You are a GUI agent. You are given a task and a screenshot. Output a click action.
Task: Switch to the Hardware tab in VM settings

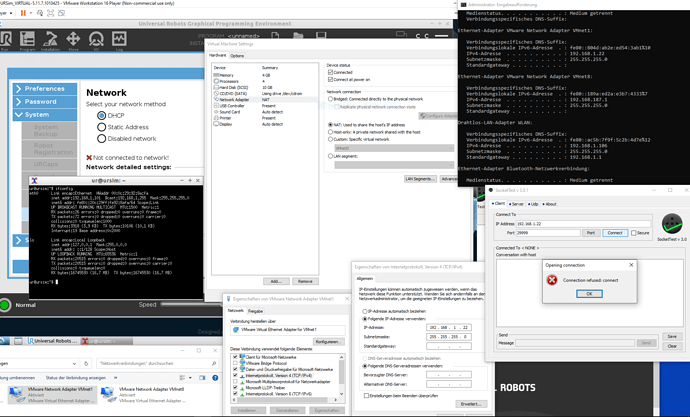click(217, 55)
